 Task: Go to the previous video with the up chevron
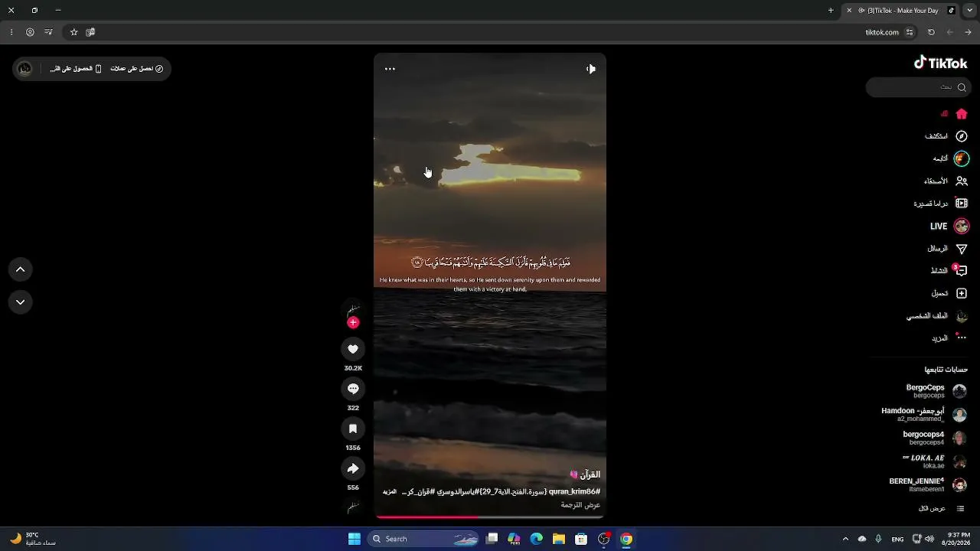tap(21, 269)
